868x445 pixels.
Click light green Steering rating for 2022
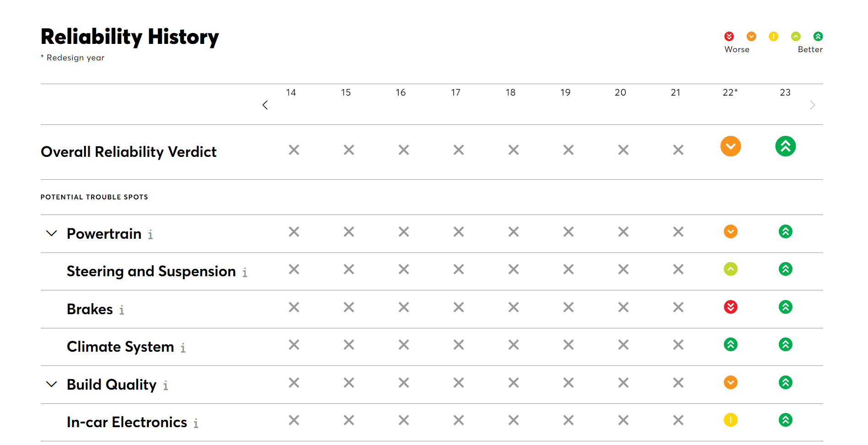click(x=730, y=269)
